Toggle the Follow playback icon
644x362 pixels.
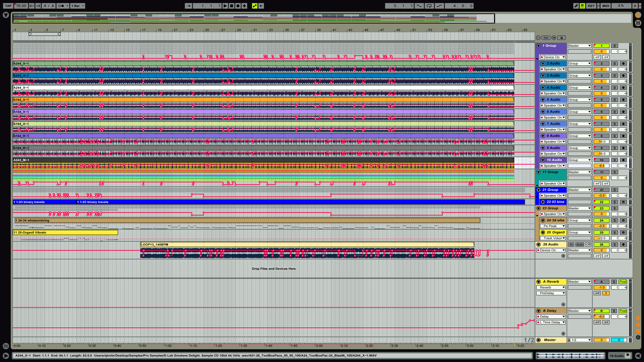click(x=189, y=6)
